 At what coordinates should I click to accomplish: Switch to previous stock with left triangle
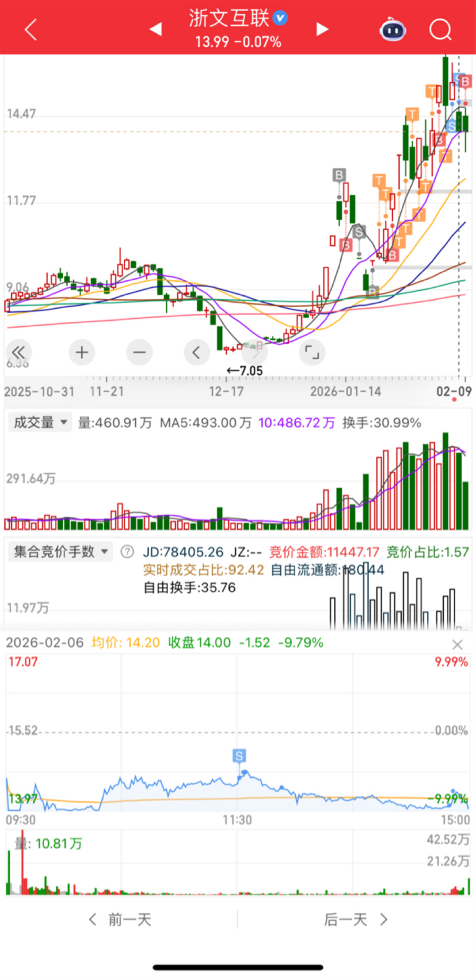click(156, 29)
